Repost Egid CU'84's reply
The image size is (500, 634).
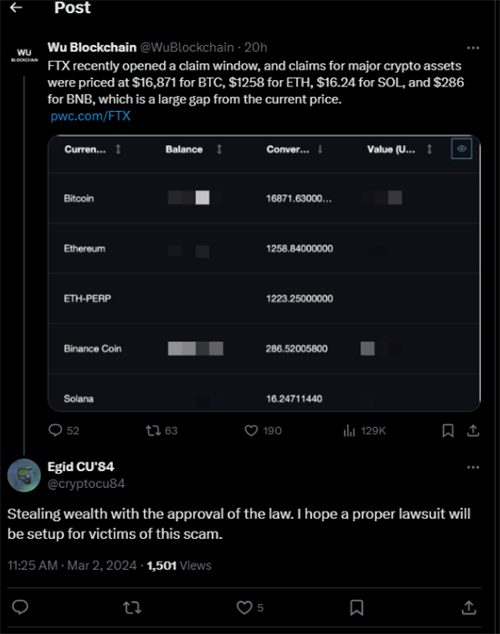point(132,607)
